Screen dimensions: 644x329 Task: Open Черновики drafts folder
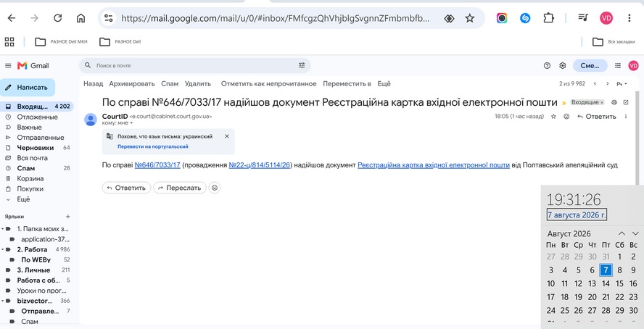37,148
